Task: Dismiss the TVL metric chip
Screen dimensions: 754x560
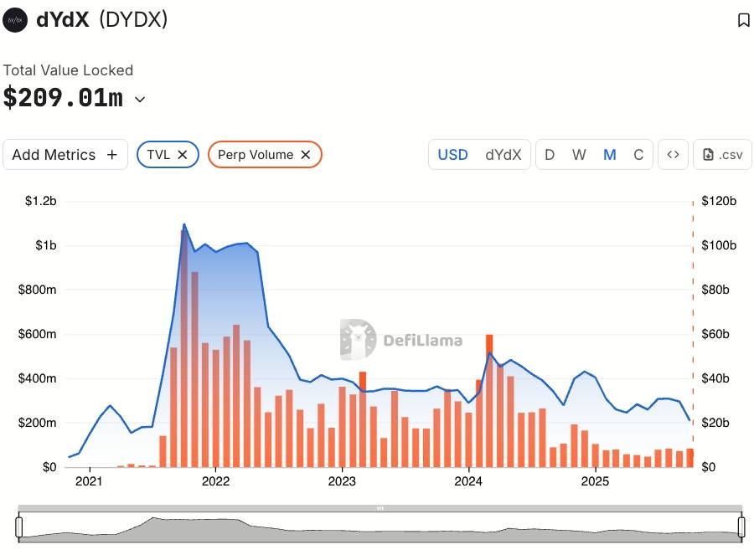Action: coord(181,154)
